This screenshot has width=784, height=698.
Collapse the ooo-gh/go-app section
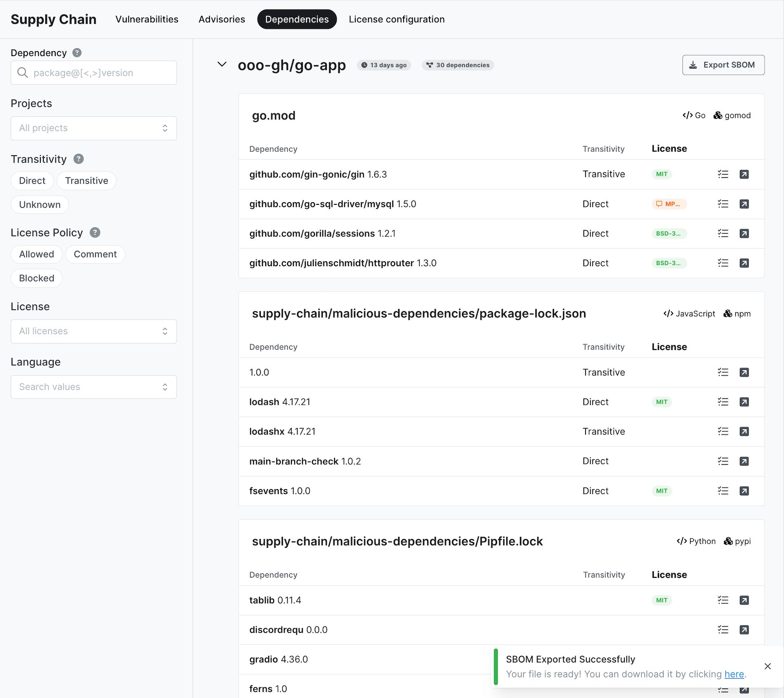pos(222,64)
